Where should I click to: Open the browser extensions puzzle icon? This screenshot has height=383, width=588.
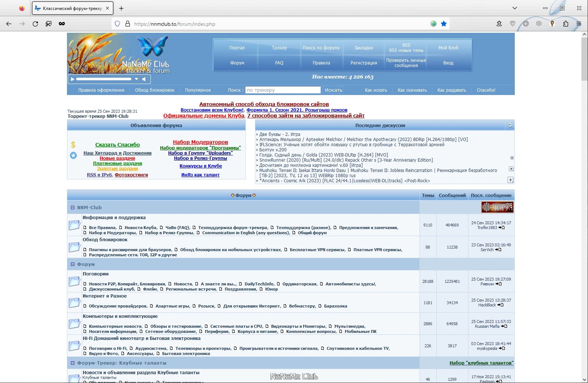pyautogui.click(x=566, y=24)
